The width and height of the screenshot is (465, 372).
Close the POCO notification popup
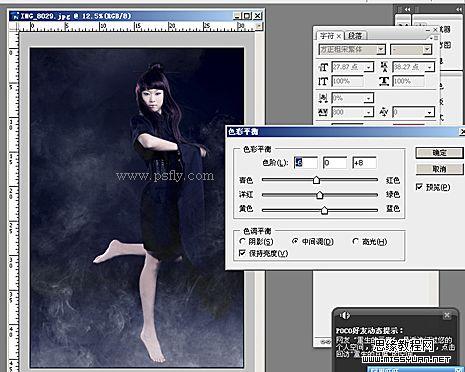point(447,315)
